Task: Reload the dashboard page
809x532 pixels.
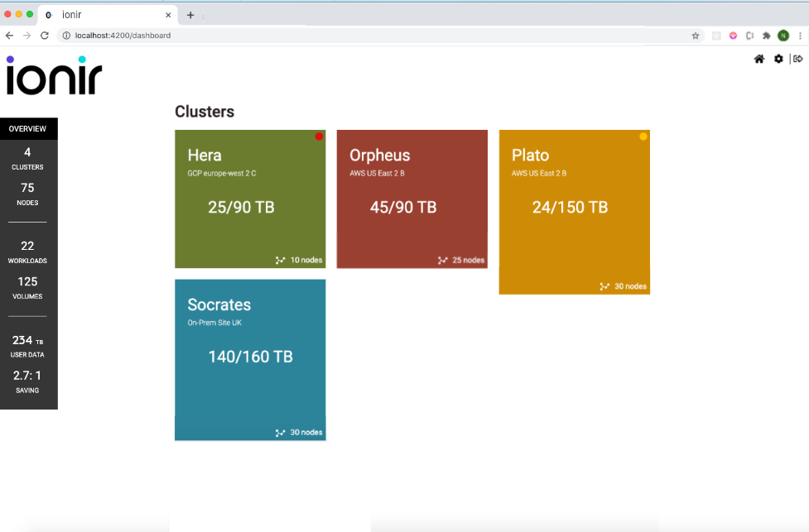Action: [45, 36]
